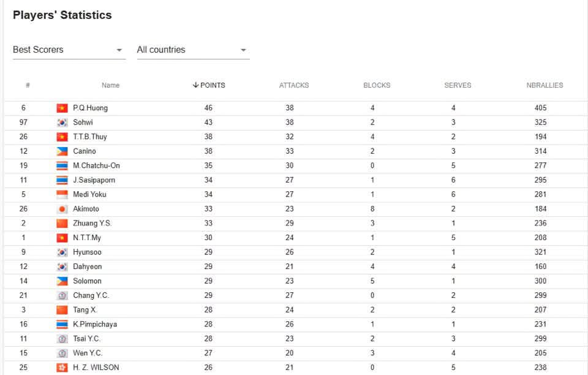Click the Chinese Taipei flag next to Chang Y.C.
This screenshot has width=588, height=375.
click(x=62, y=296)
